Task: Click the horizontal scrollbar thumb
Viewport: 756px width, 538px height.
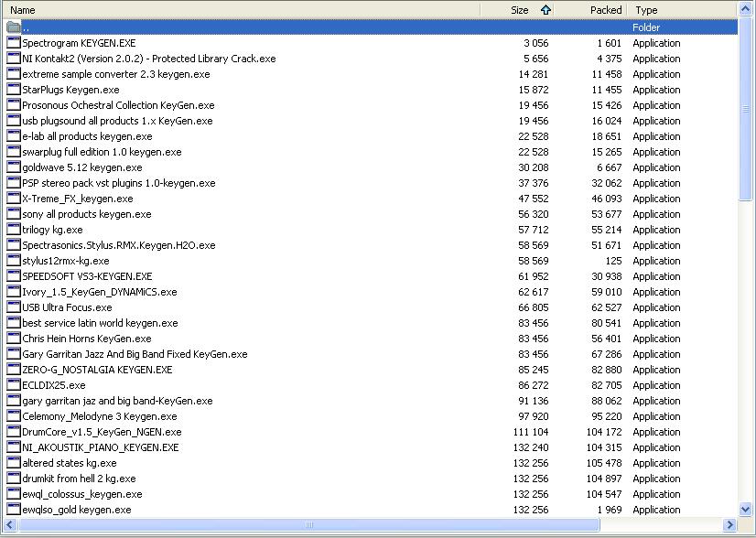Action: click(x=308, y=524)
